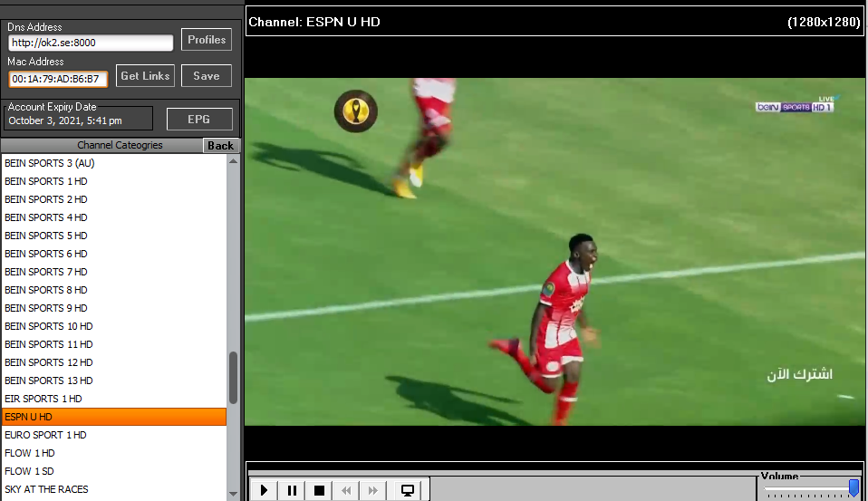Click the rewind icon in player controls
This screenshot has width=868, height=501.
coord(346,490)
